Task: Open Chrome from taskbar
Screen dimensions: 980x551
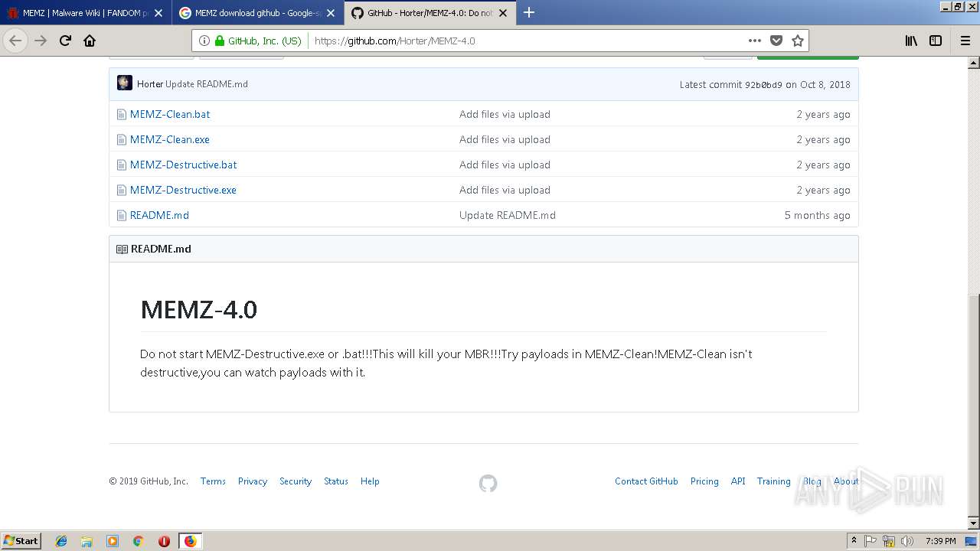Action: [138, 541]
